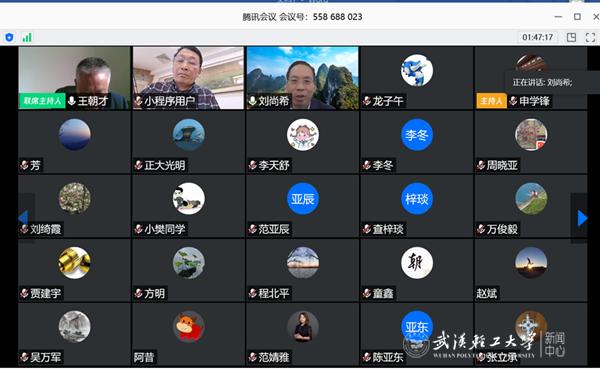The image size is (600, 370).
Task: Select the 联席主持人 co-host badge
Action: point(42,101)
